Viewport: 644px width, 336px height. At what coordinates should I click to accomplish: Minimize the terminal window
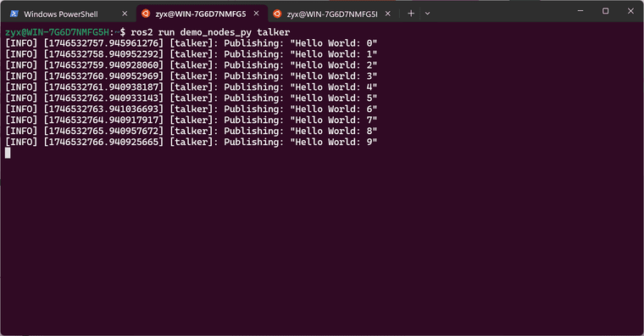(x=580, y=11)
